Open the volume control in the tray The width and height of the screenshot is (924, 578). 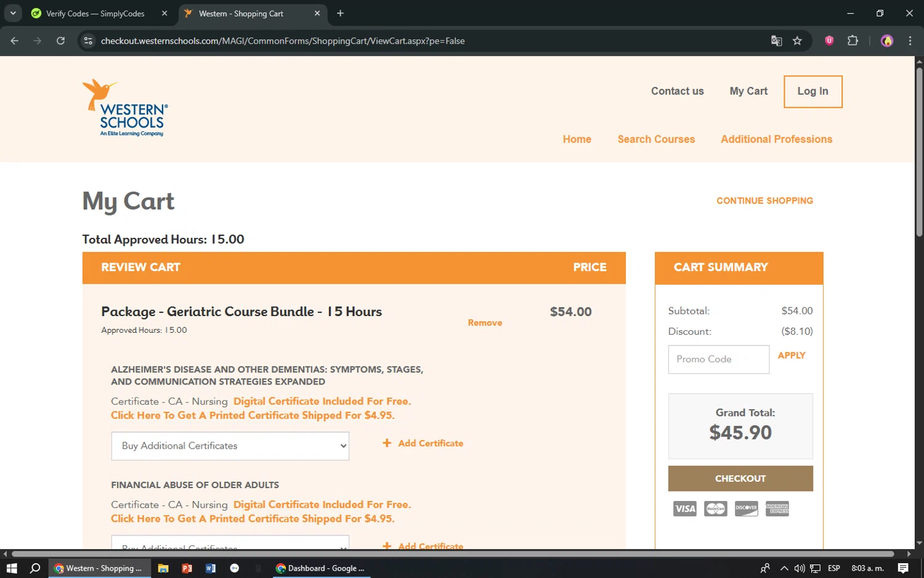pos(800,568)
